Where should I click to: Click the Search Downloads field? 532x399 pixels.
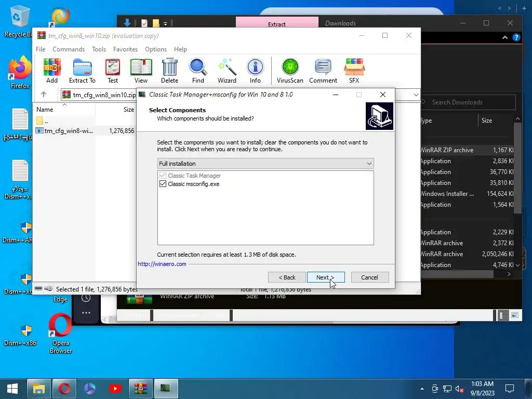pos(468,102)
